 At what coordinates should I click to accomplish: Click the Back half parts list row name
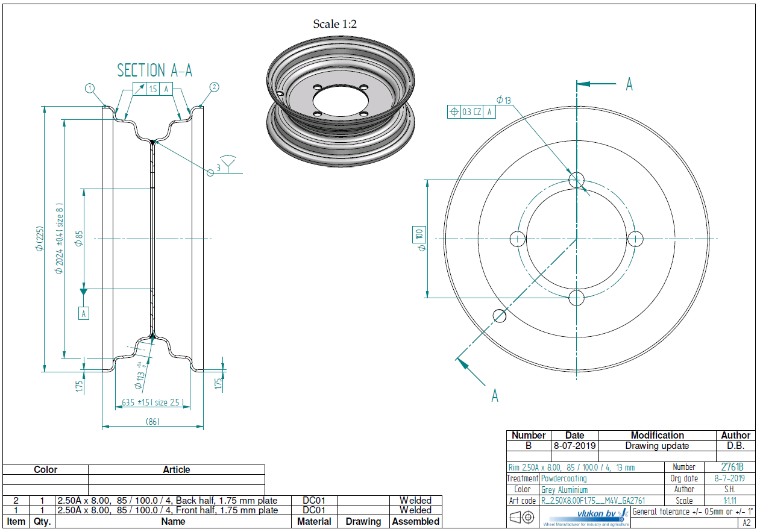(167, 500)
